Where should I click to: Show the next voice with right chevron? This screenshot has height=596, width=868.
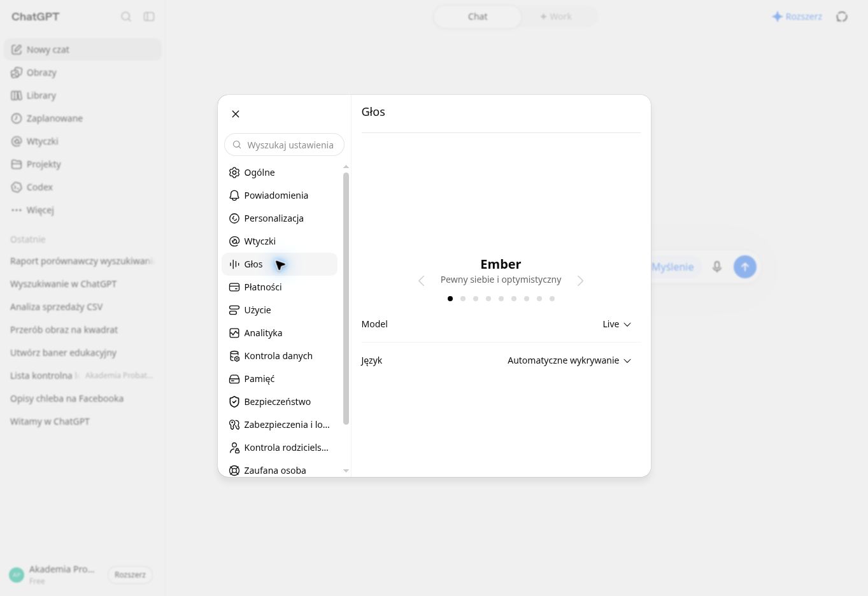[580, 281]
